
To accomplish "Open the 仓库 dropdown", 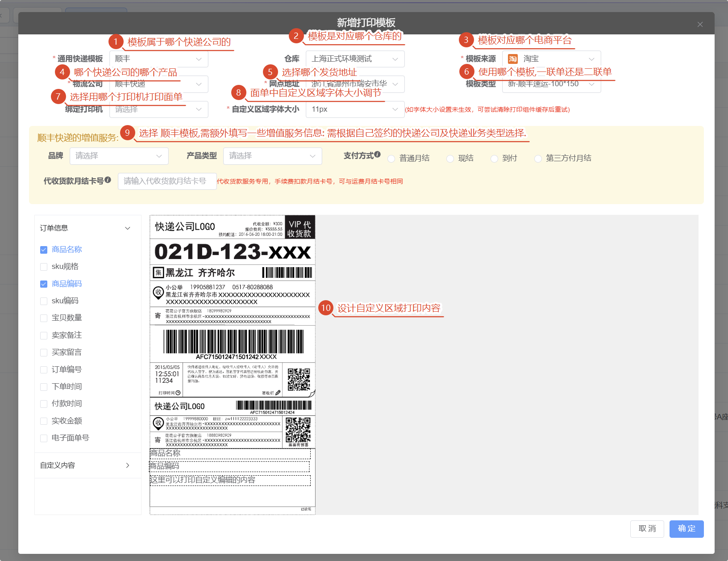I will [x=355, y=59].
